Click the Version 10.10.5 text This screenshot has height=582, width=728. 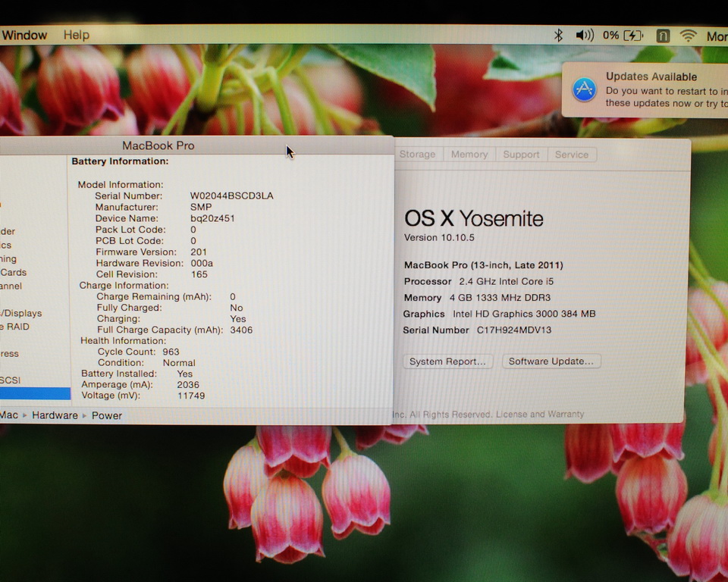439,238
